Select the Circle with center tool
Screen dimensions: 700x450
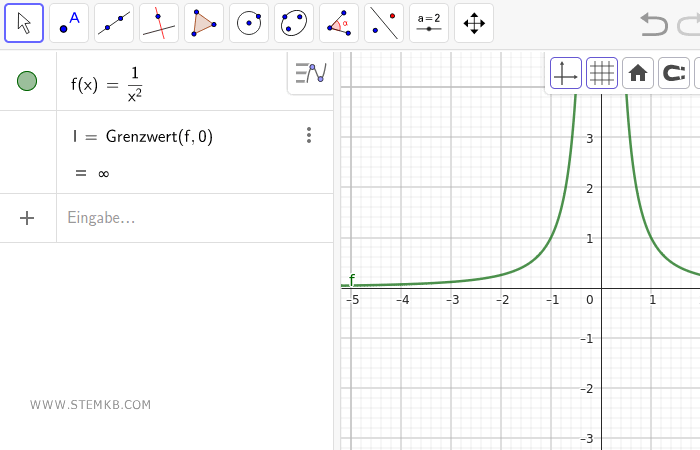[x=249, y=23]
